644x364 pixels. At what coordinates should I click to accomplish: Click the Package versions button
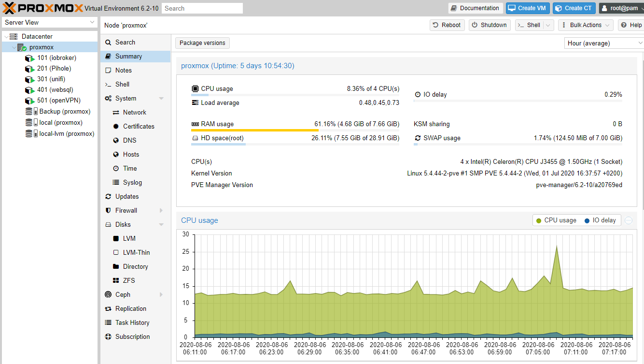pos(202,43)
